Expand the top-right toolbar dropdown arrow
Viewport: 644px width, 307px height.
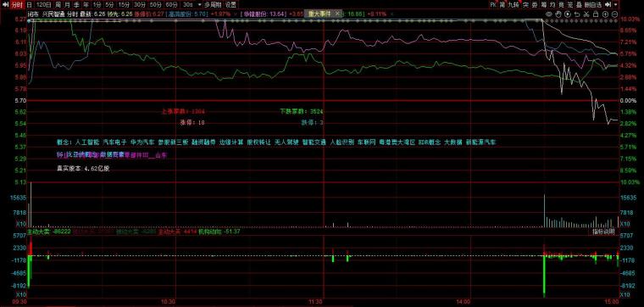pyautogui.click(x=616, y=4)
